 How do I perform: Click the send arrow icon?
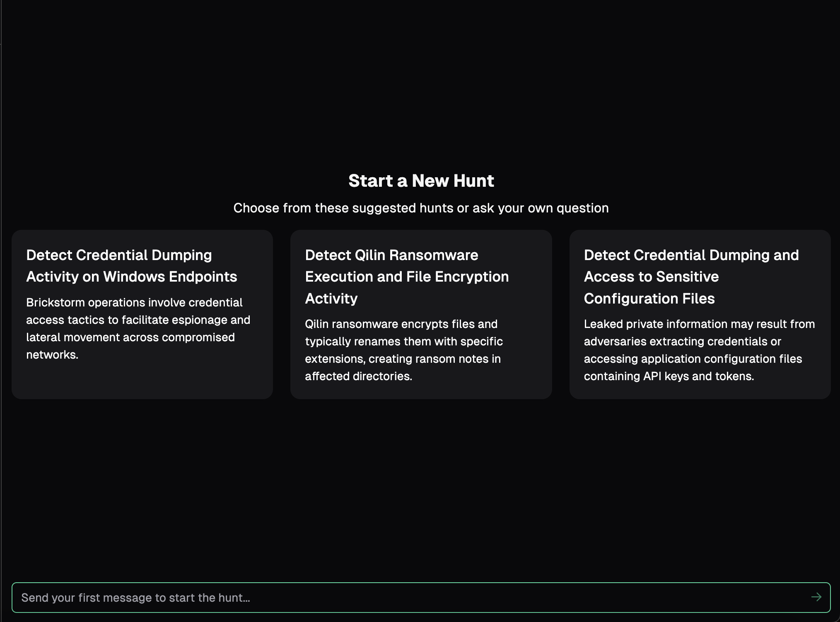816,597
